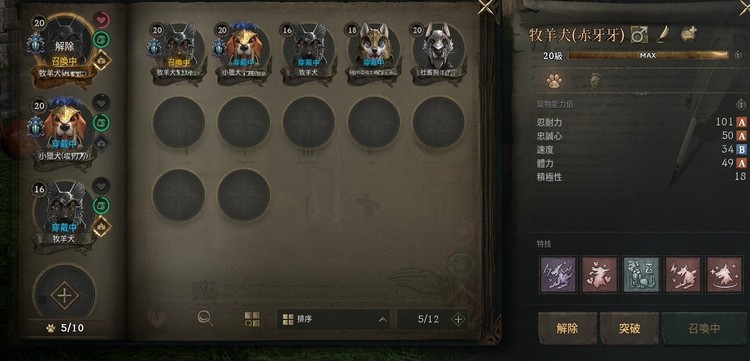Switch to the helmet equipment tab
Viewport: 750px width, 361px height.
(x=596, y=82)
